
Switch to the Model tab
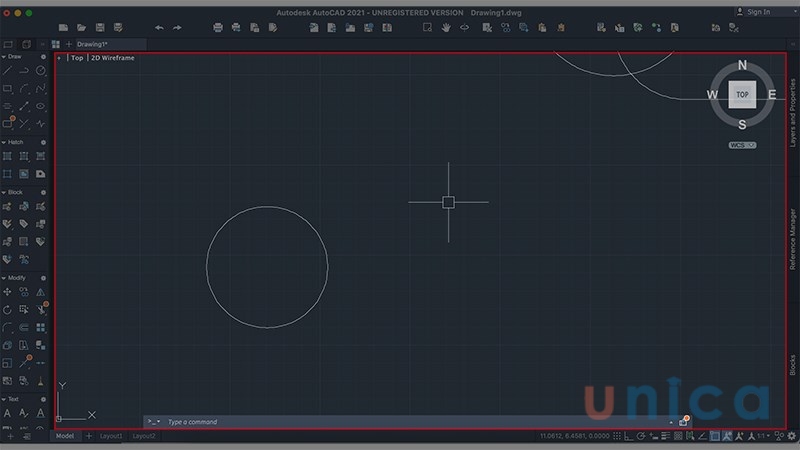click(65, 436)
